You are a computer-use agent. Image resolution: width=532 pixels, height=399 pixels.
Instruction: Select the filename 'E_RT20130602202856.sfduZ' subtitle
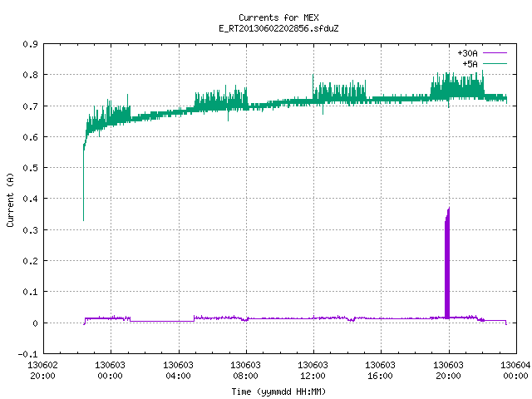coord(278,28)
